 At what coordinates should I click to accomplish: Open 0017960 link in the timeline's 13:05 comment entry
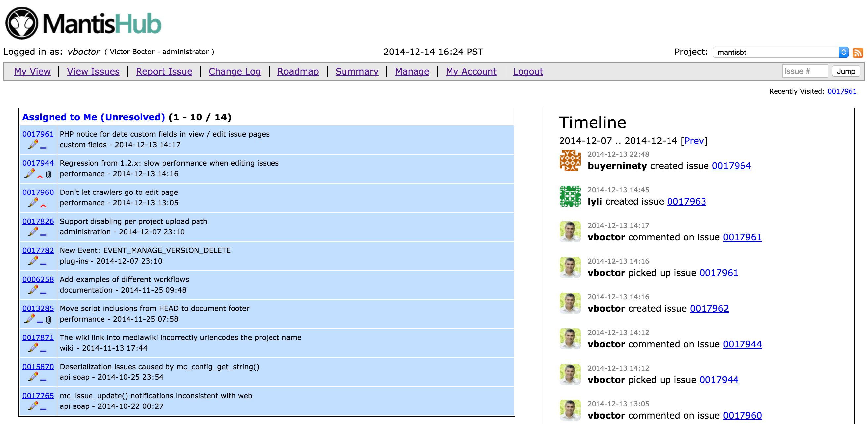(x=742, y=416)
